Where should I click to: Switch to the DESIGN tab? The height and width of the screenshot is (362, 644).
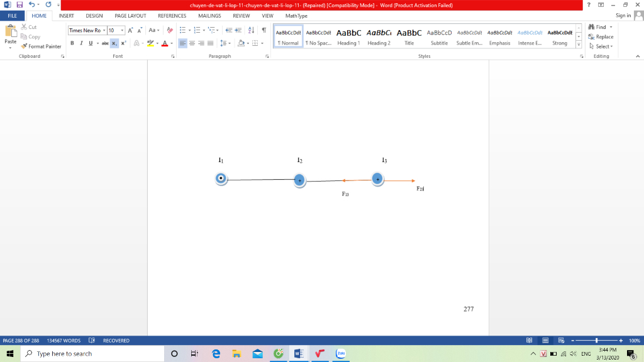click(94, 16)
